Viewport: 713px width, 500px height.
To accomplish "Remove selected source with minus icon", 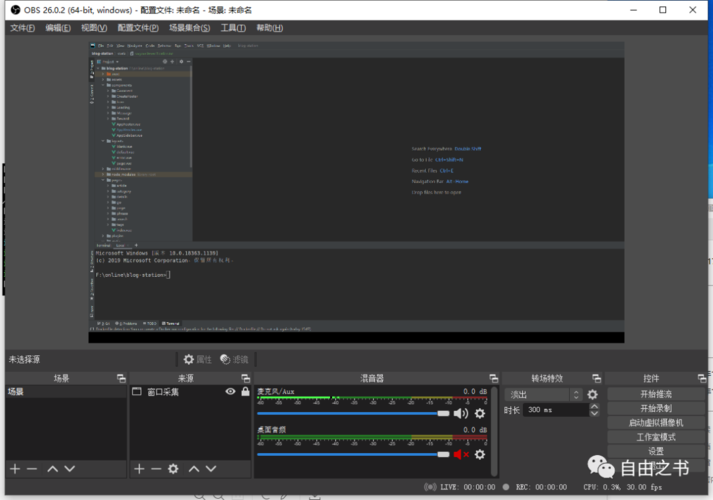I will [x=156, y=469].
